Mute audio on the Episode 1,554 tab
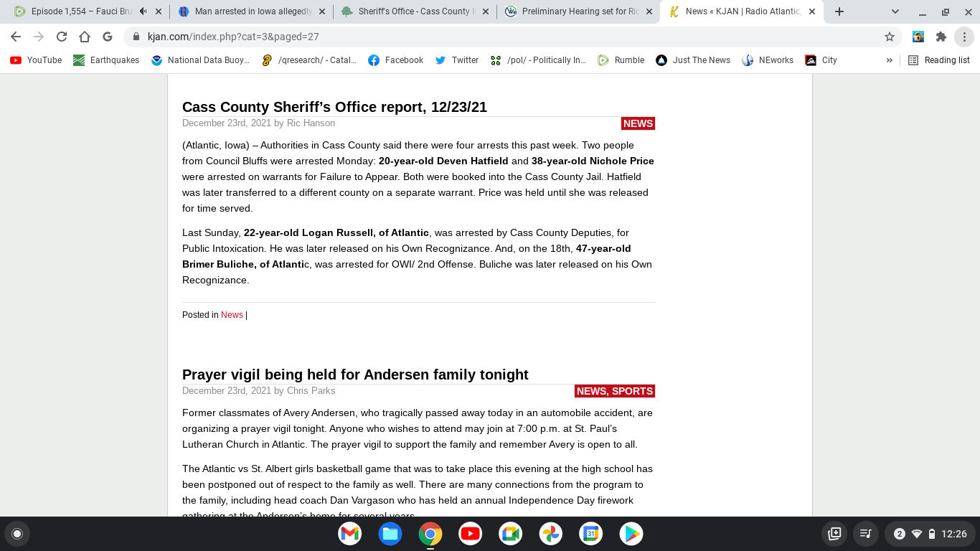 [x=143, y=11]
